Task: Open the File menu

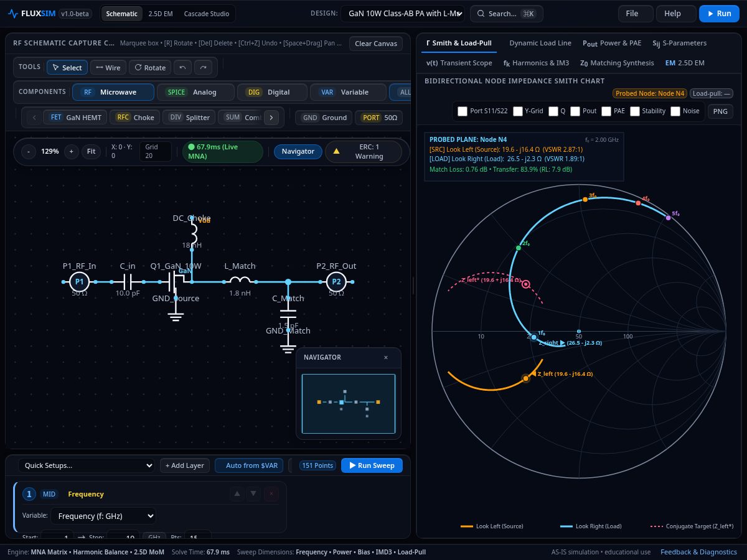Action: pos(636,14)
